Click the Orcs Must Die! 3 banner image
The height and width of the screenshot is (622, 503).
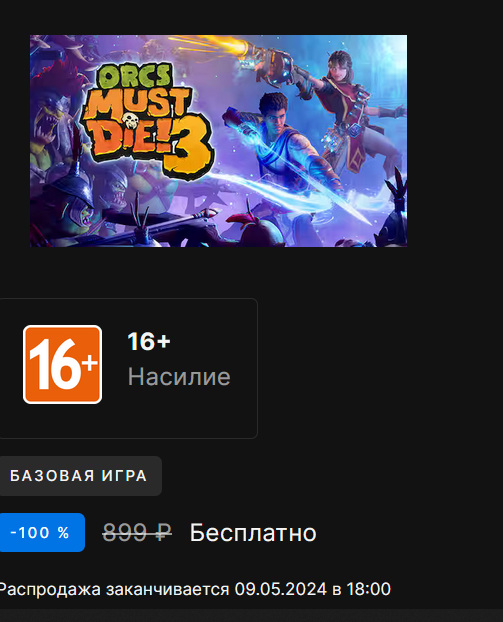219,141
